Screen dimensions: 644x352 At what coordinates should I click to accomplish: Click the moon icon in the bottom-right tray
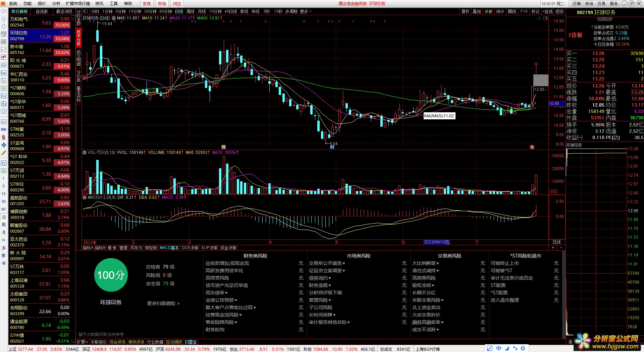(507, 348)
